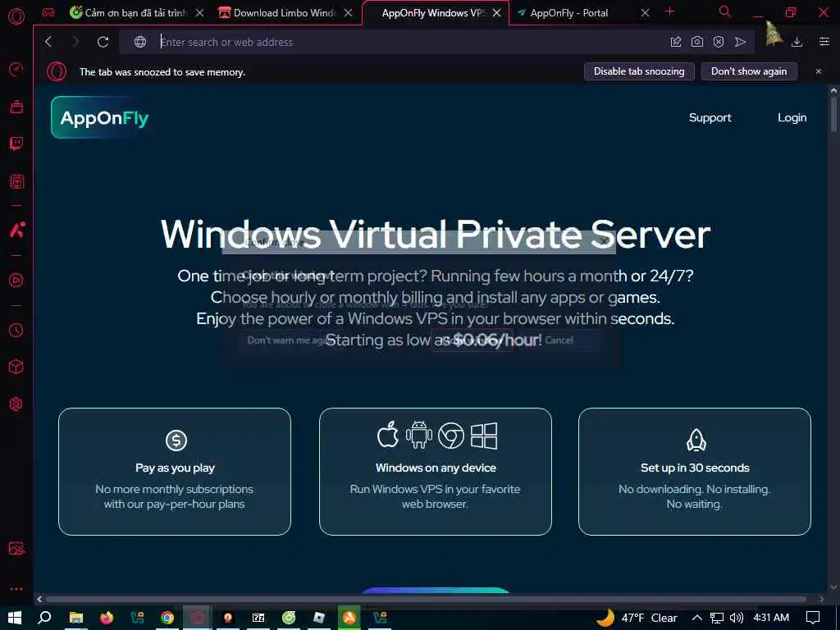Viewport: 840px width, 630px height.
Task: Open the Windows notification center
Action: coord(813,618)
